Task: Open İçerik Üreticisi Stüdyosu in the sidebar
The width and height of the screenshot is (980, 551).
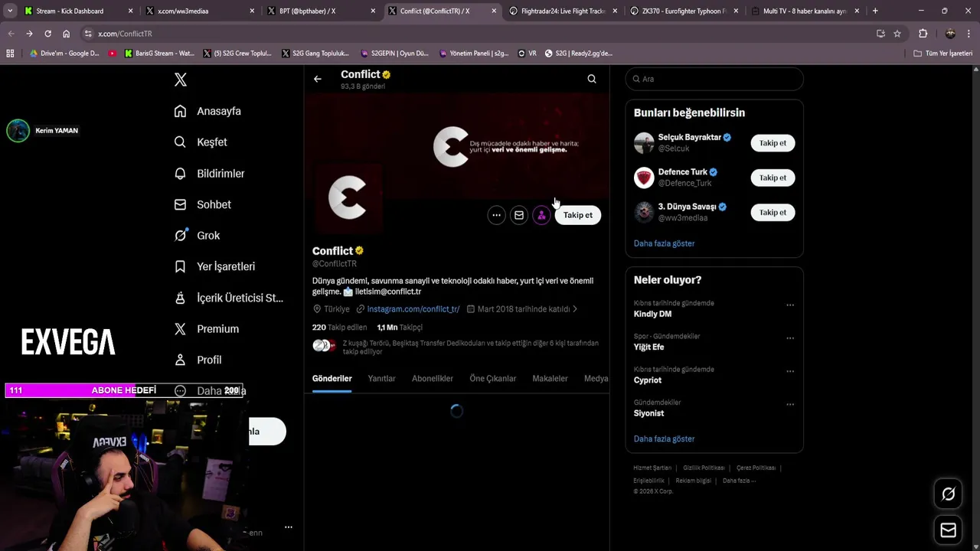Action: tap(228, 298)
